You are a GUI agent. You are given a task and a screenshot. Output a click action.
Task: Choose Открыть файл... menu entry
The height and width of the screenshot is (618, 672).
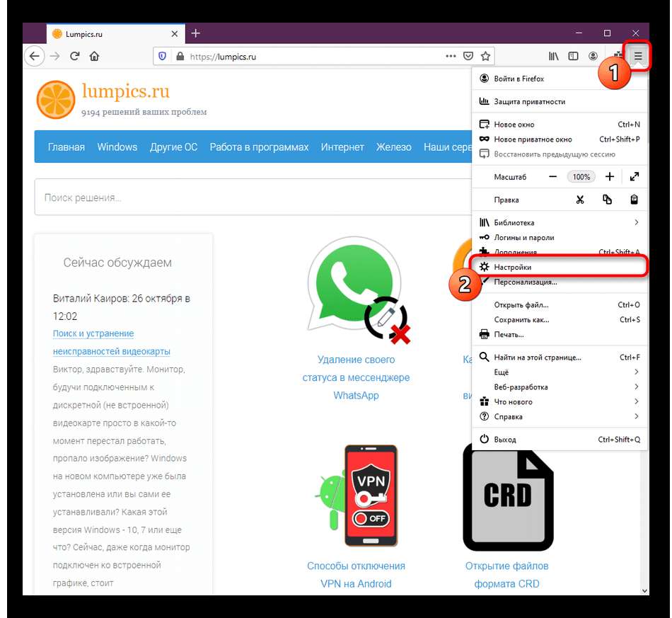tap(560, 305)
